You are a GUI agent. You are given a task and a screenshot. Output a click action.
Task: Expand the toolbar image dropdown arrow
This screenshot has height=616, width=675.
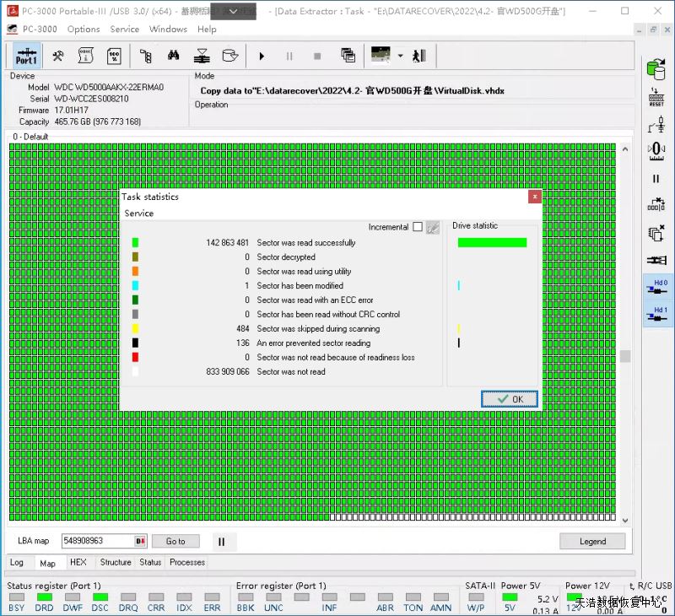[400, 56]
